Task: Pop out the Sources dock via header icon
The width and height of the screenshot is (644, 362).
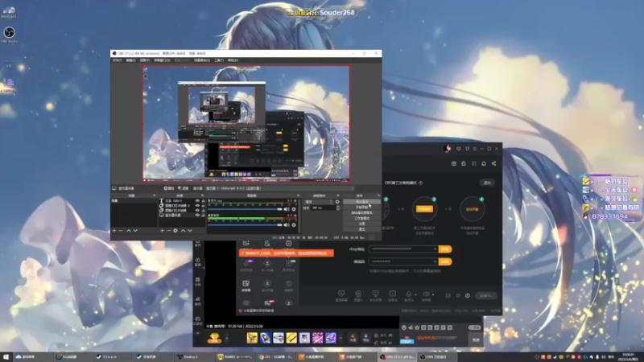Action: 203,195
